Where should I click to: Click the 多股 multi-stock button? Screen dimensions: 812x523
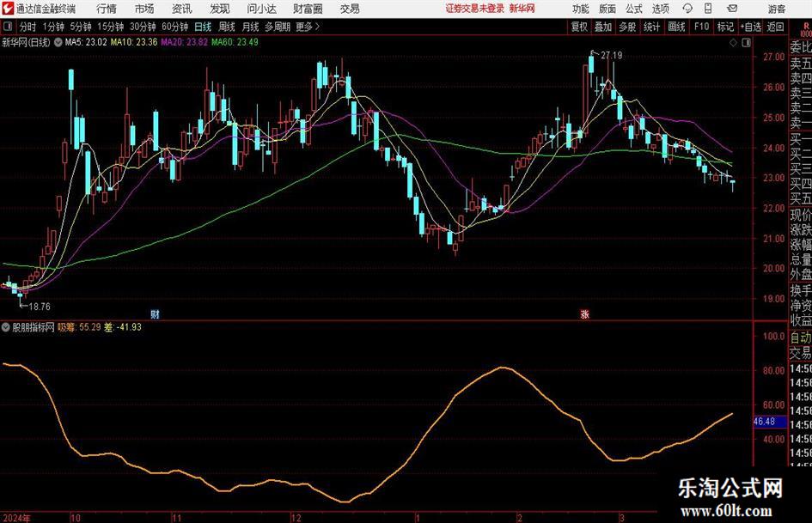(627, 27)
